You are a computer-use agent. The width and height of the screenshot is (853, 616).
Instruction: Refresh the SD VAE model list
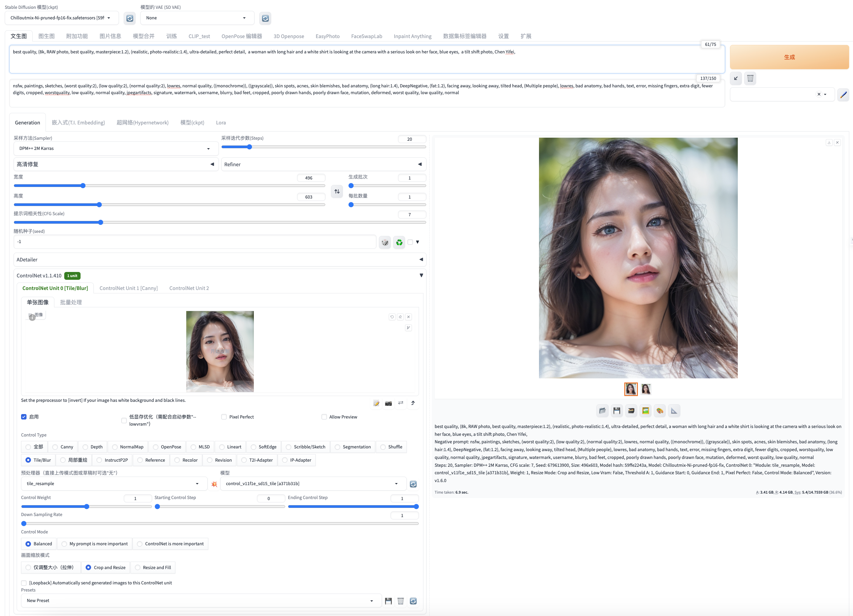click(x=265, y=18)
